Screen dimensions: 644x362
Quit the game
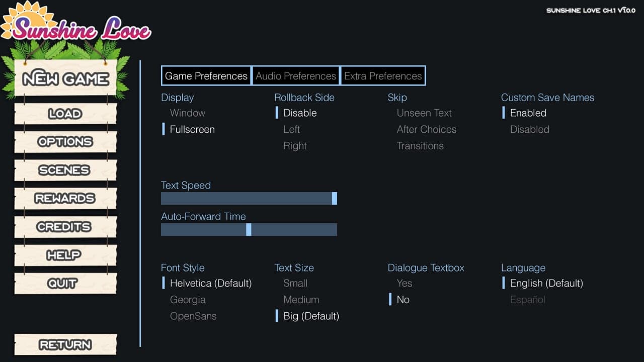65,284
